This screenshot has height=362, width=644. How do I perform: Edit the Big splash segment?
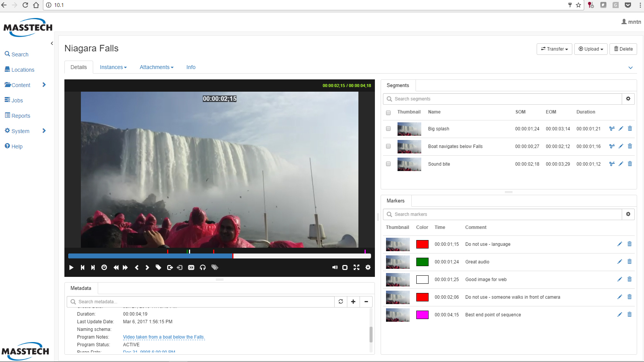click(x=621, y=129)
